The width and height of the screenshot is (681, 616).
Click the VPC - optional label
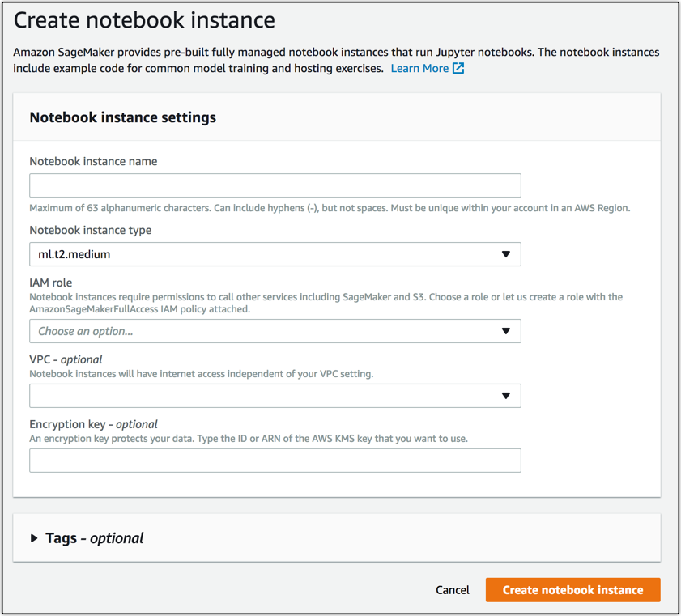(x=66, y=359)
